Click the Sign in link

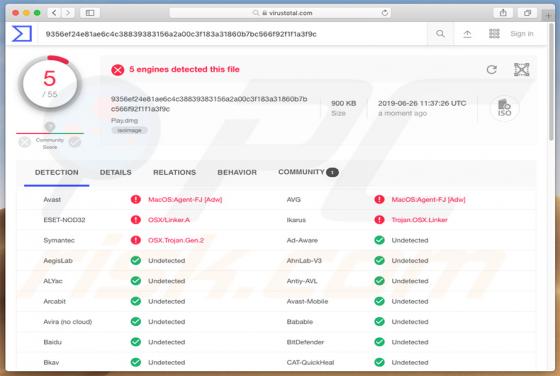tap(521, 34)
